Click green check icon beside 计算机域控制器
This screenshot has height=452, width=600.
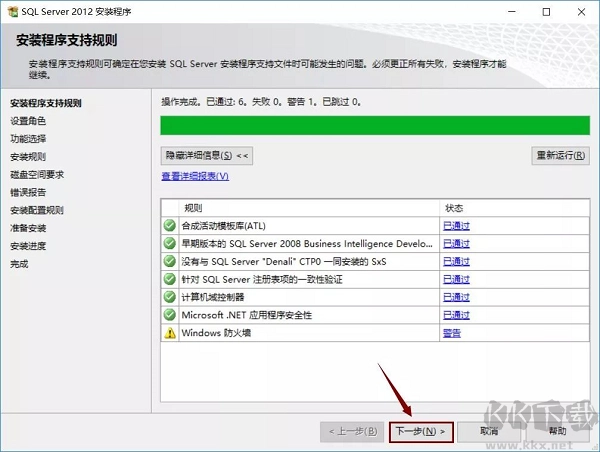(169, 297)
